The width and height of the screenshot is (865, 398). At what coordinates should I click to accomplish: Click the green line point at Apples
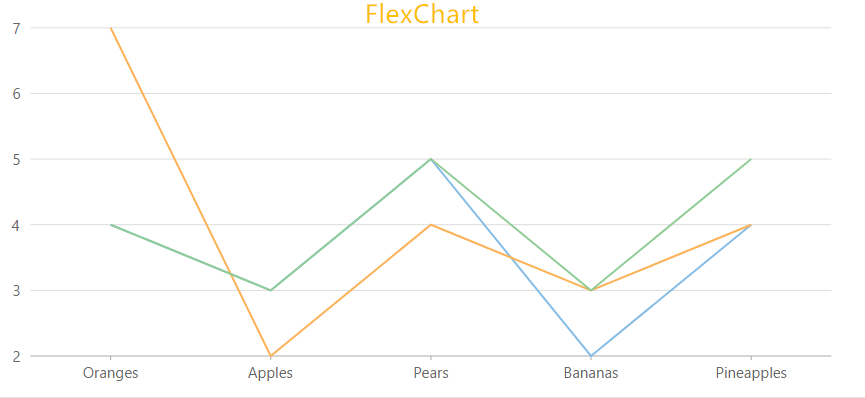tap(270, 290)
